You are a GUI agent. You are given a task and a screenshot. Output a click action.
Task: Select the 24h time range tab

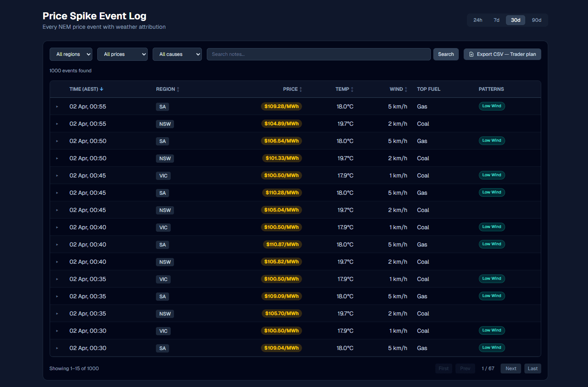[x=478, y=20]
